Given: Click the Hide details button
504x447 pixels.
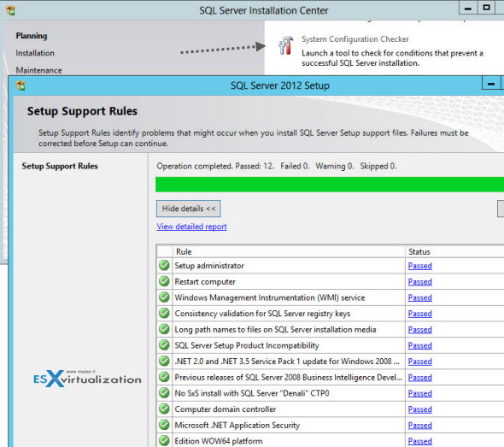Looking at the screenshot, I should [x=188, y=209].
